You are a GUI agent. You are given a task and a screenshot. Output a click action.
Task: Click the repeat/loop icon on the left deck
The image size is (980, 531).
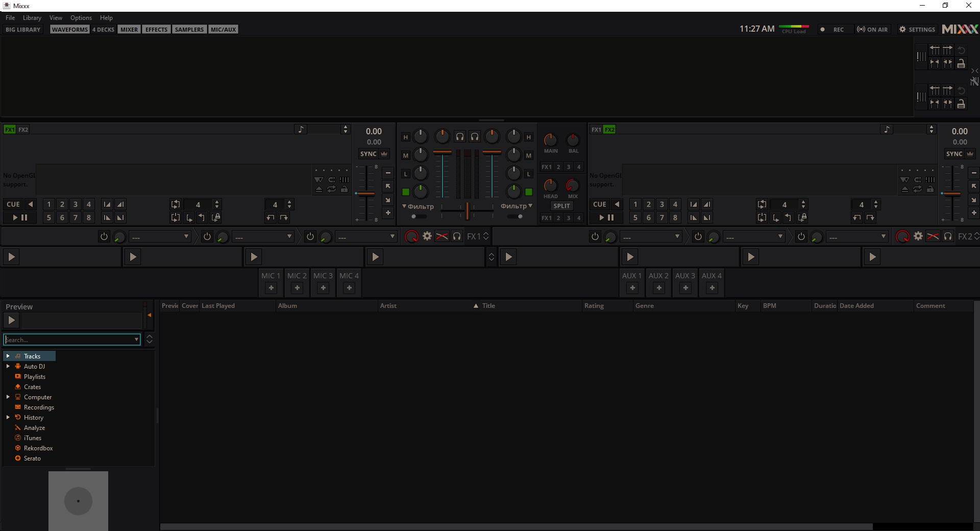pos(332,189)
